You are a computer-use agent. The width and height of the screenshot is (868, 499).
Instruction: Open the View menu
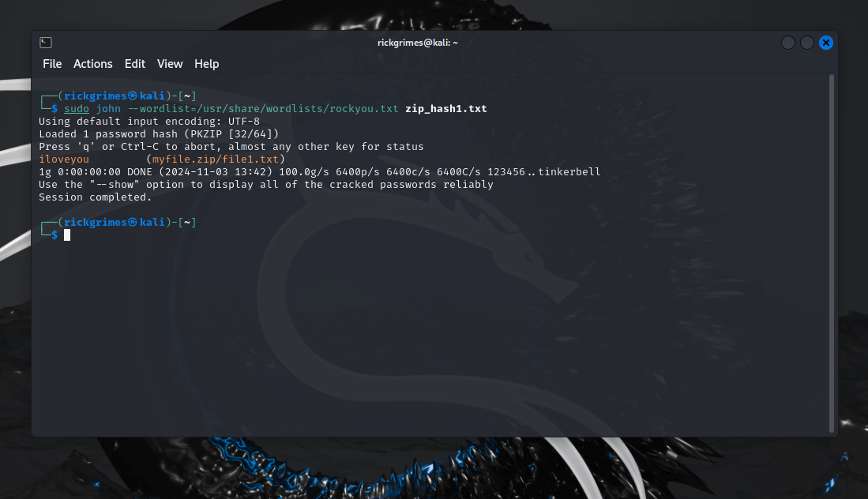tap(170, 64)
